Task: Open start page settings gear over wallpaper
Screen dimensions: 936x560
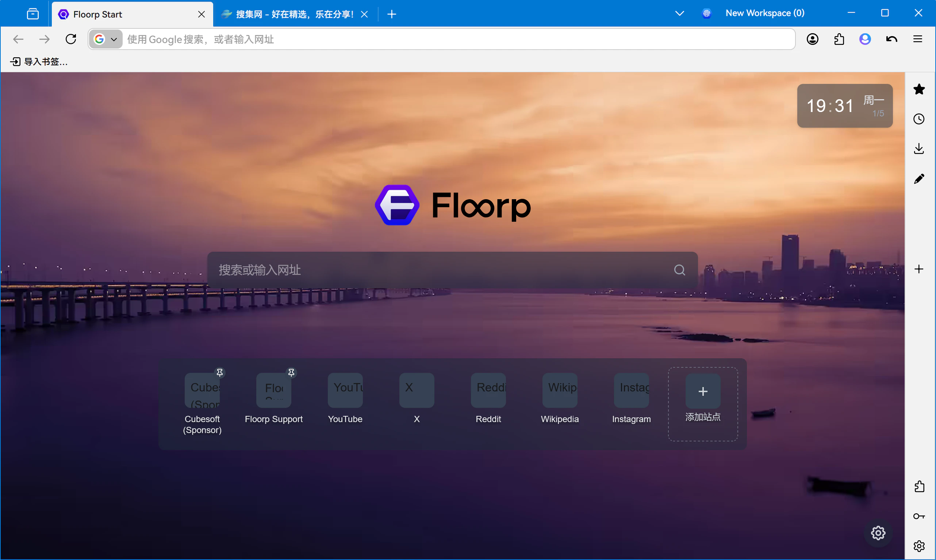Action: (x=878, y=533)
